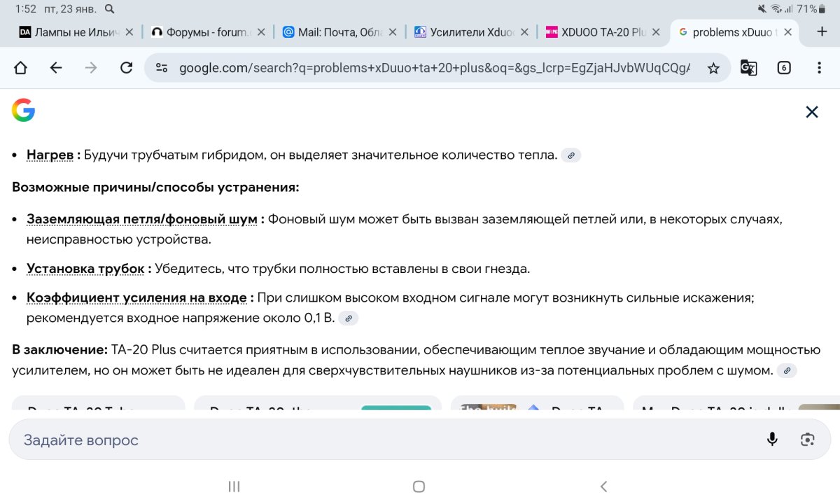
Task: Tap the microphone voice search icon
Action: coord(772,439)
